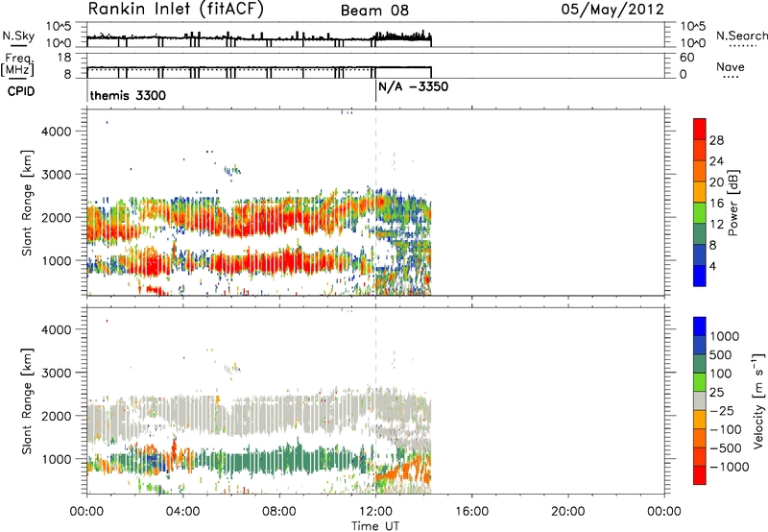Click the "20:00" time axis label
The width and height of the screenshot is (768, 532).
pos(567,512)
